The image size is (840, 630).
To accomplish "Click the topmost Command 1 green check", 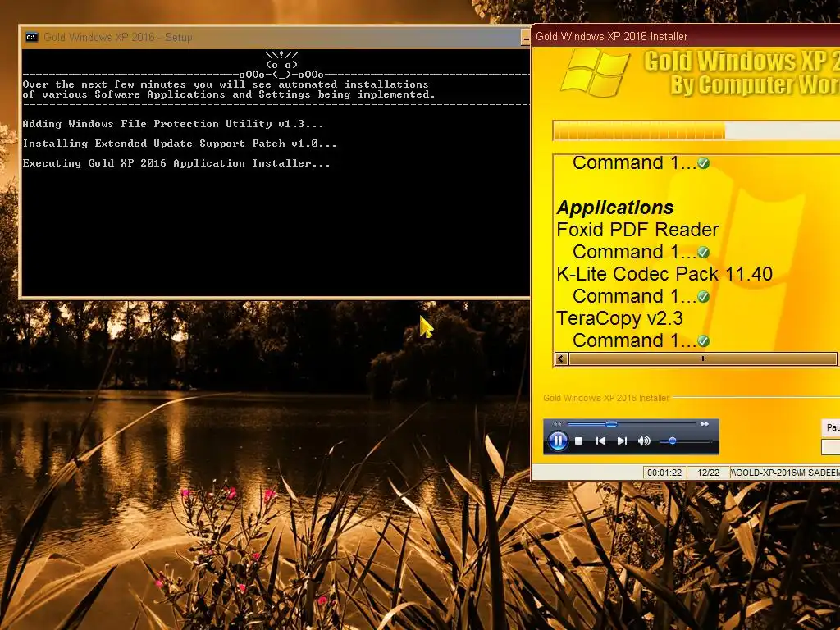I will [x=703, y=163].
